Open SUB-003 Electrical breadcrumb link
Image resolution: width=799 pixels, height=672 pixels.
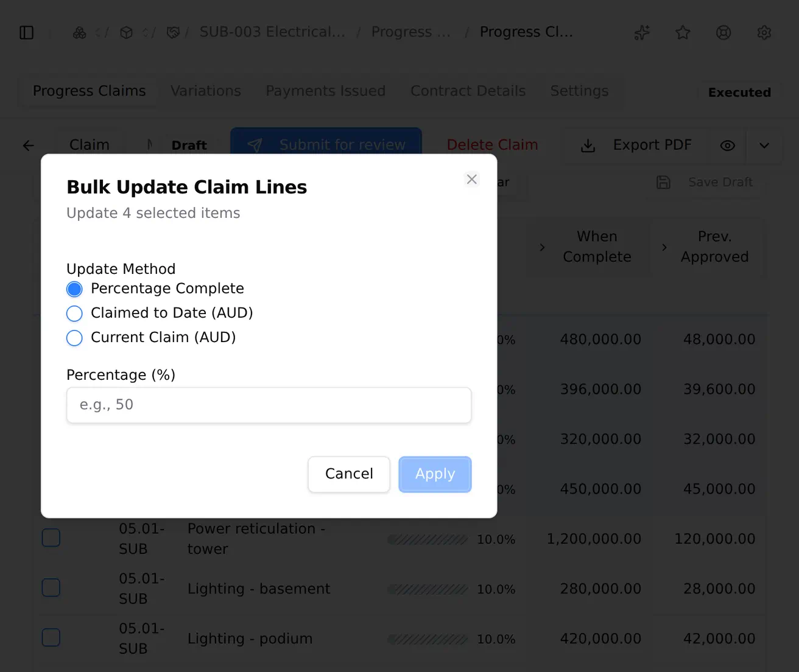(x=272, y=32)
